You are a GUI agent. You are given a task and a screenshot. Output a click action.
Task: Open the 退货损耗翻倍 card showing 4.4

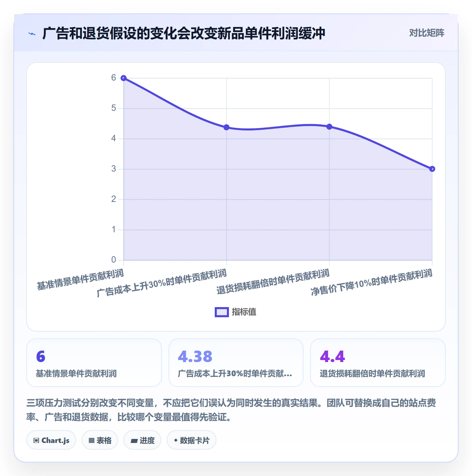point(378,363)
